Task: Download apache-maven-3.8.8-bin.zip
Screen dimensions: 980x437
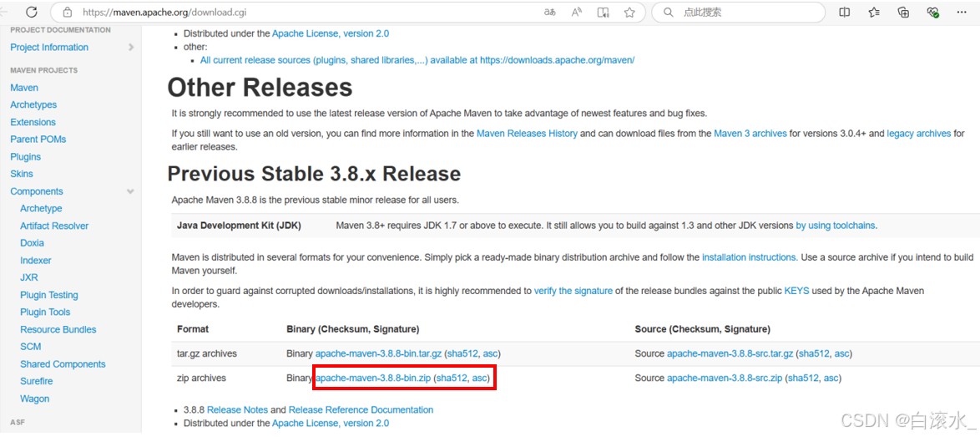Action: coord(373,378)
